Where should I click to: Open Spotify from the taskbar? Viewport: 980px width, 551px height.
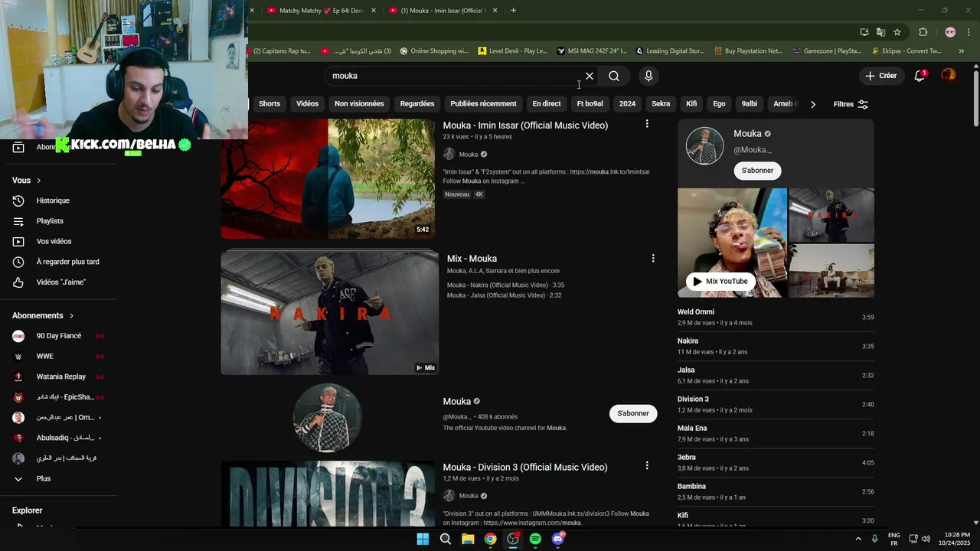tap(535, 539)
